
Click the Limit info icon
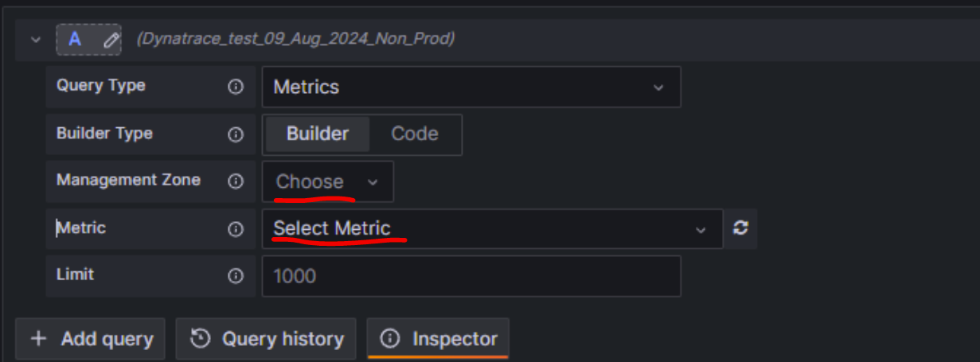pyautogui.click(x=236, y=276)
